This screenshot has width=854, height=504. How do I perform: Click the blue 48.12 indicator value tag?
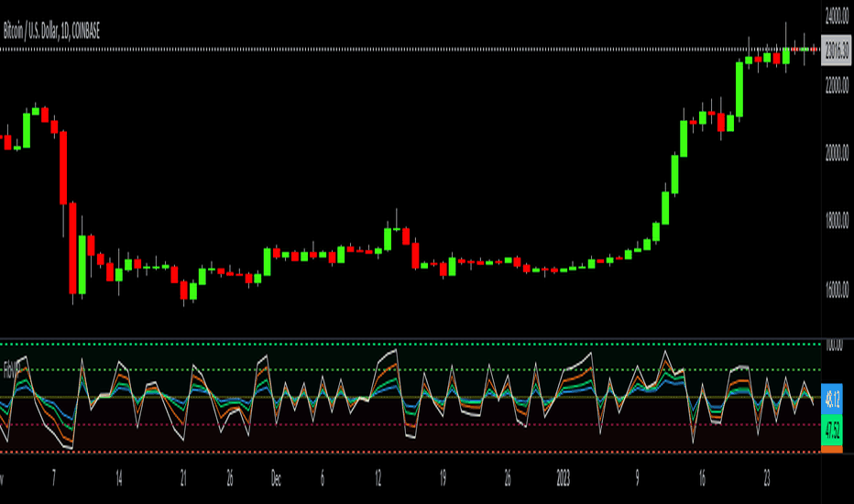(832, 399)
